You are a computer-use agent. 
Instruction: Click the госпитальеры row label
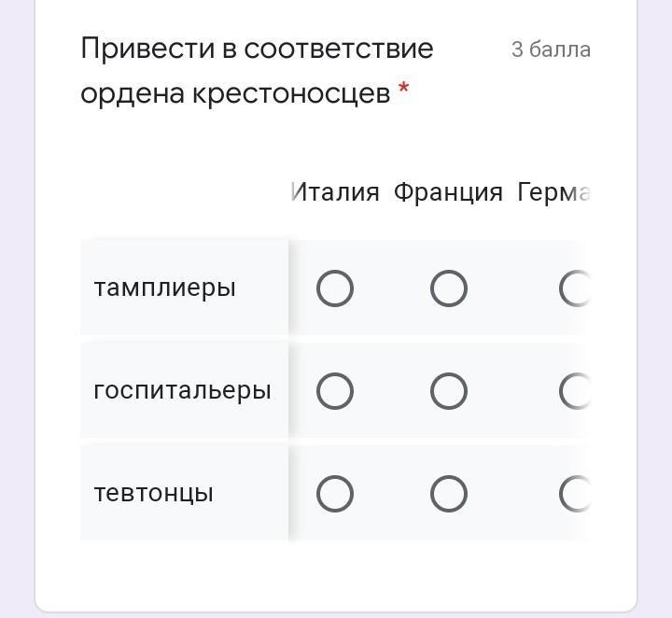(182, 390)
